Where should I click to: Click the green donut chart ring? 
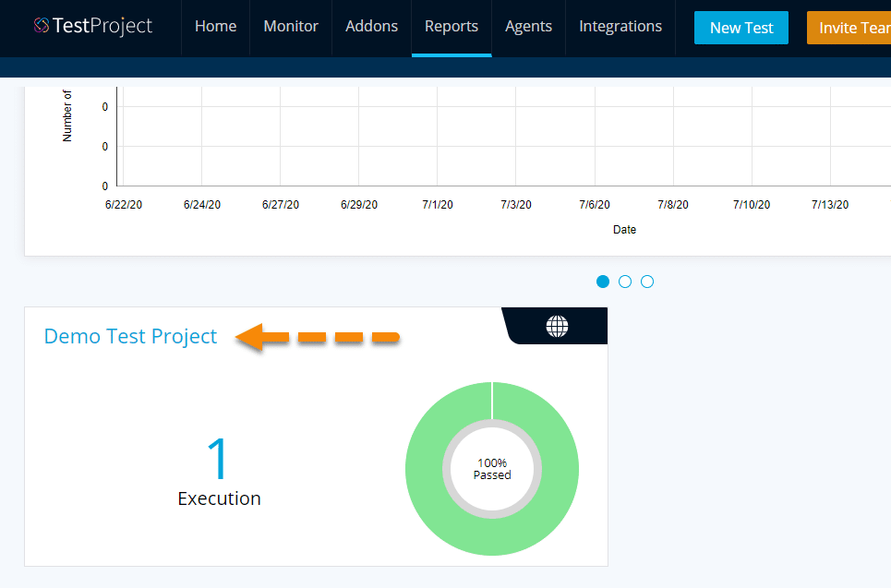click(492, 535)
